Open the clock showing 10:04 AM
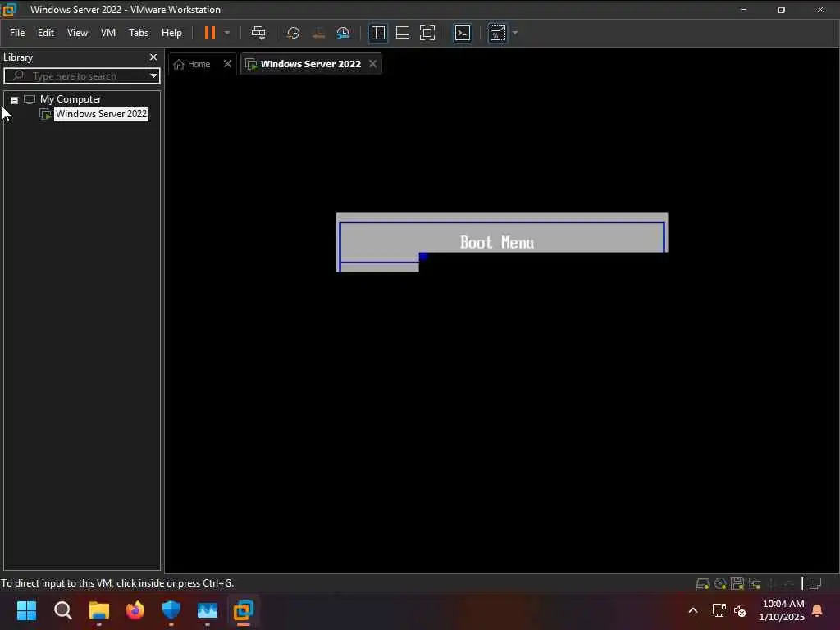The width and height of the screenshot is (840, 630). click(782, 610)
